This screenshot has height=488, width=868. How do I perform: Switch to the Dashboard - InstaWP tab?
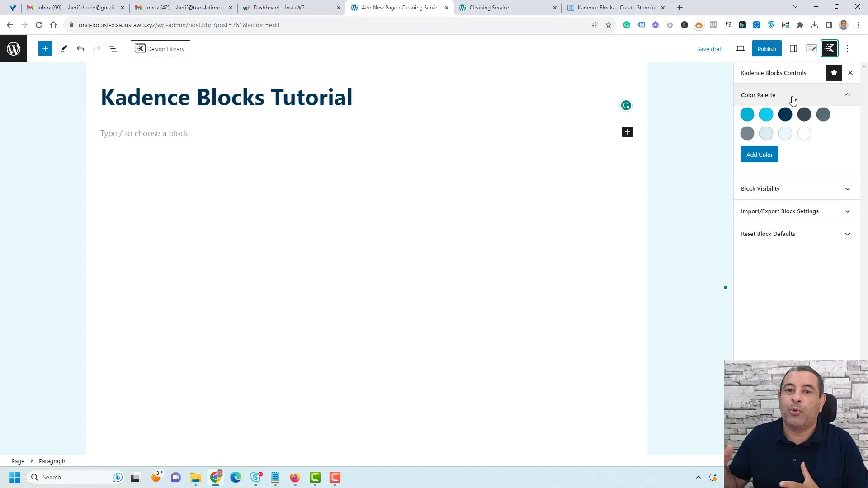click(292, 8)
